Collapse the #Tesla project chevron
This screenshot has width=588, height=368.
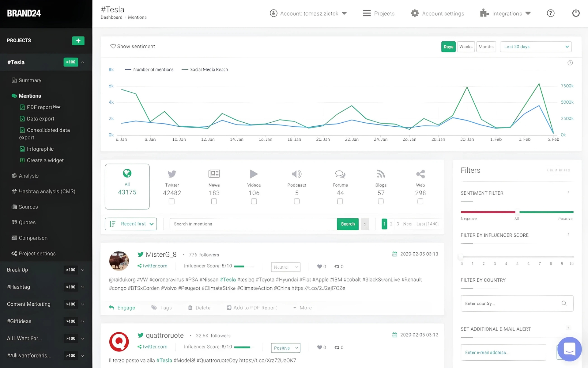point(83,62)
